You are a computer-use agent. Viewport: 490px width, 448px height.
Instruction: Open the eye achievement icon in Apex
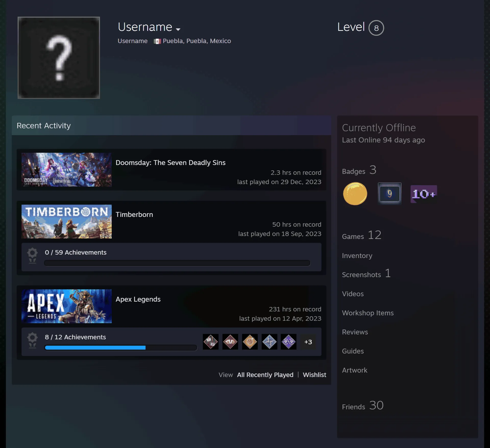pos(230,342)
